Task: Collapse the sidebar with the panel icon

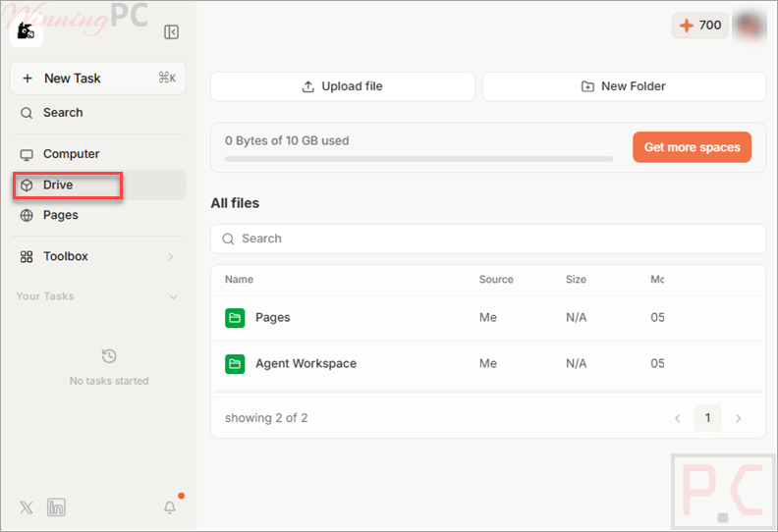Action: pyautogui.click(x=171, y=32)
